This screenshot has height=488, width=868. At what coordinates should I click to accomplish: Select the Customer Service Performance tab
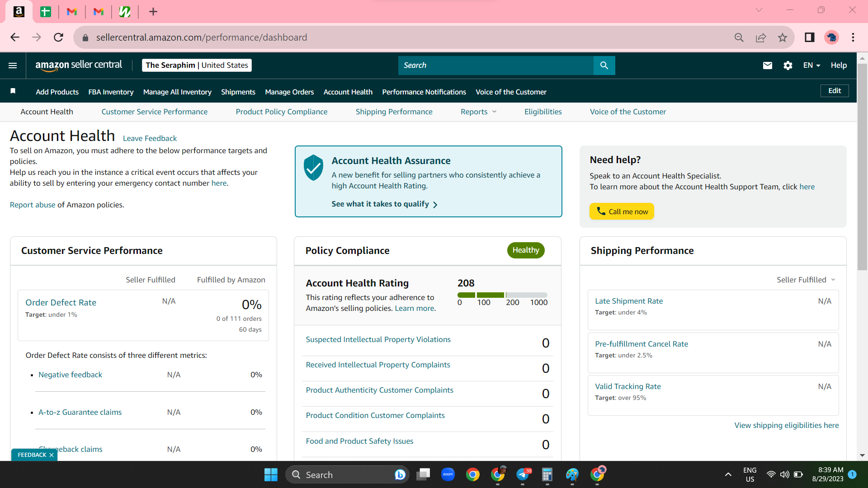click(x=155, y=112)
